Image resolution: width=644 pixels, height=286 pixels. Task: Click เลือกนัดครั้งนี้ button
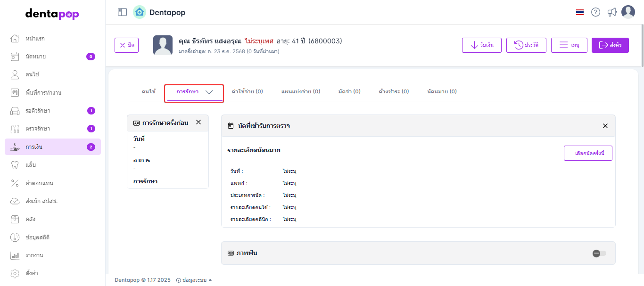tap(588, 154)
